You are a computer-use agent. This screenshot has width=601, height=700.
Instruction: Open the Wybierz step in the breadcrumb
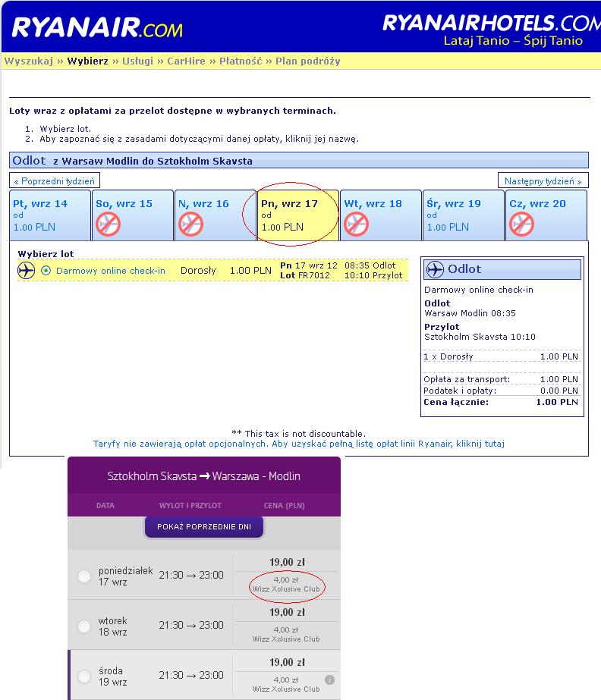coord(87,61)
